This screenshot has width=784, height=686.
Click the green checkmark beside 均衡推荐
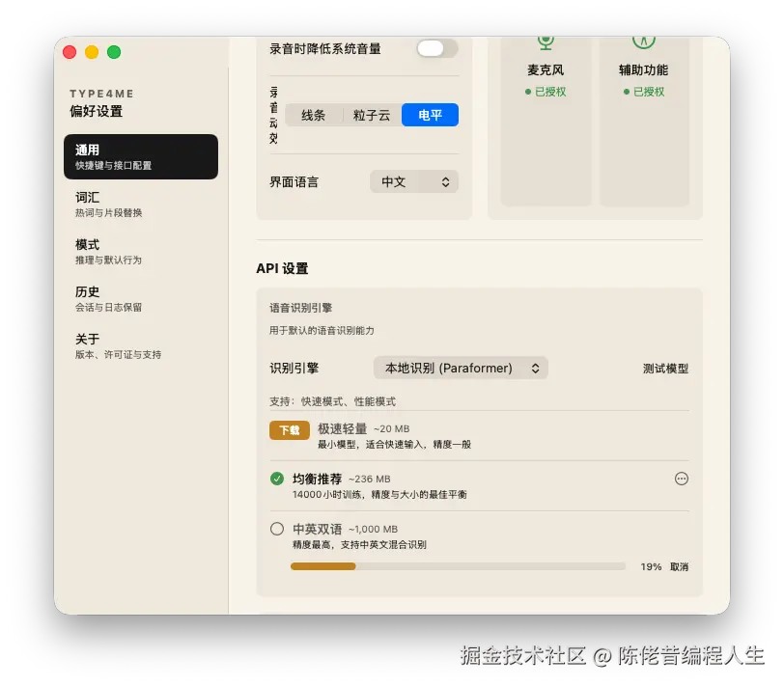[277, 477]
